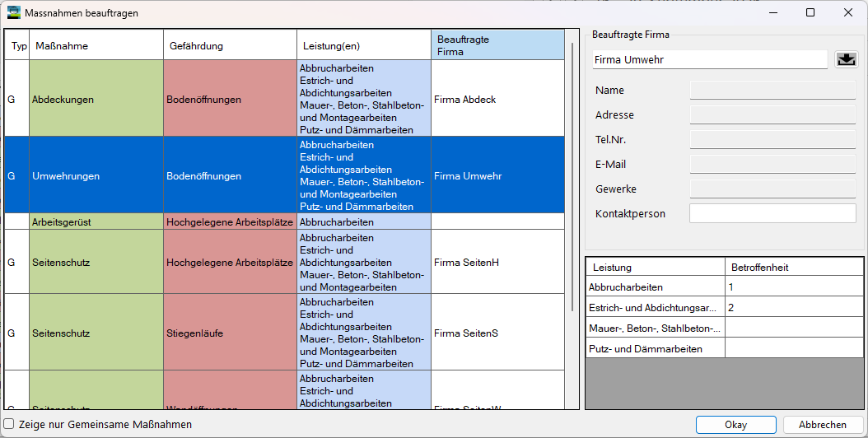This screenshot has height=438, width=868.
Task: Click empty Betroffenheit cell for Mauer-, Beton-
Action: pos(794,328)
